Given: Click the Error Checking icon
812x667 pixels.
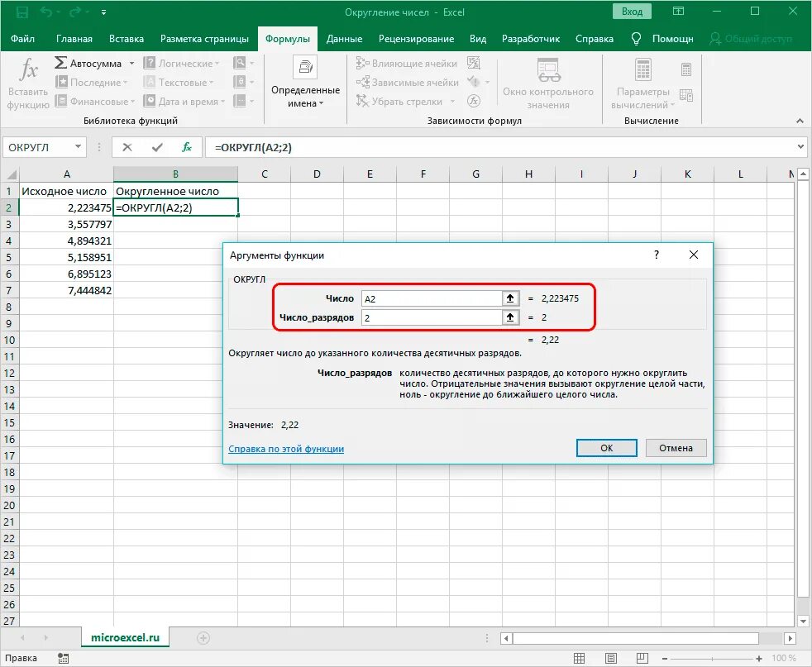Looking at the screenshot, I should point(473,82).
